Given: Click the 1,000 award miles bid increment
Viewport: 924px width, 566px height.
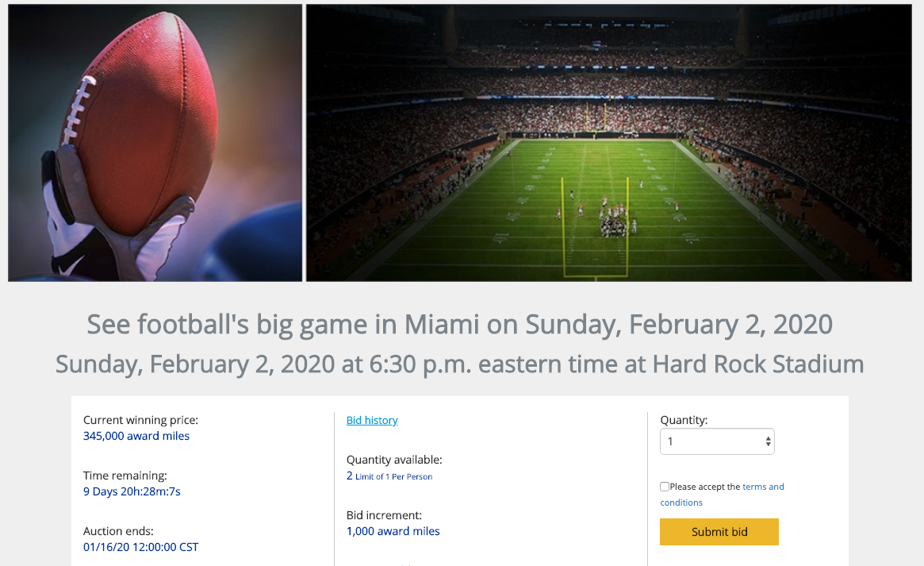Looking at the screenshot, I should tap(393, 531).
